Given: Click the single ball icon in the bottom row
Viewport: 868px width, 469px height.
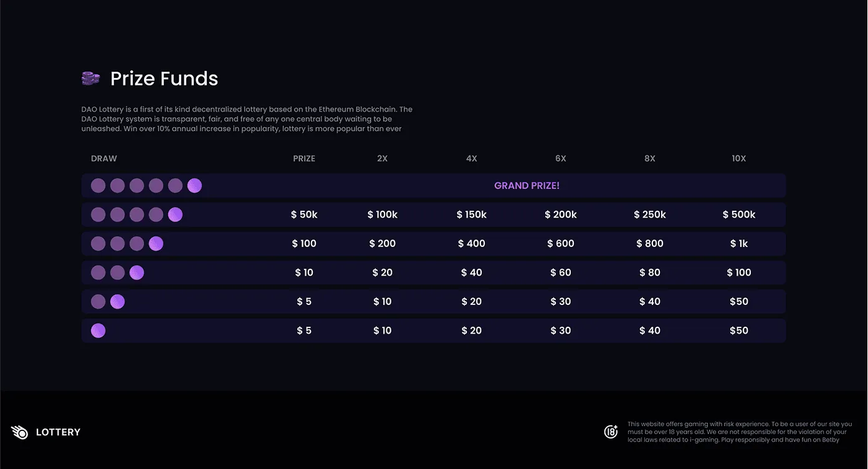Looking at the screenshot, I should coord(98,330).
